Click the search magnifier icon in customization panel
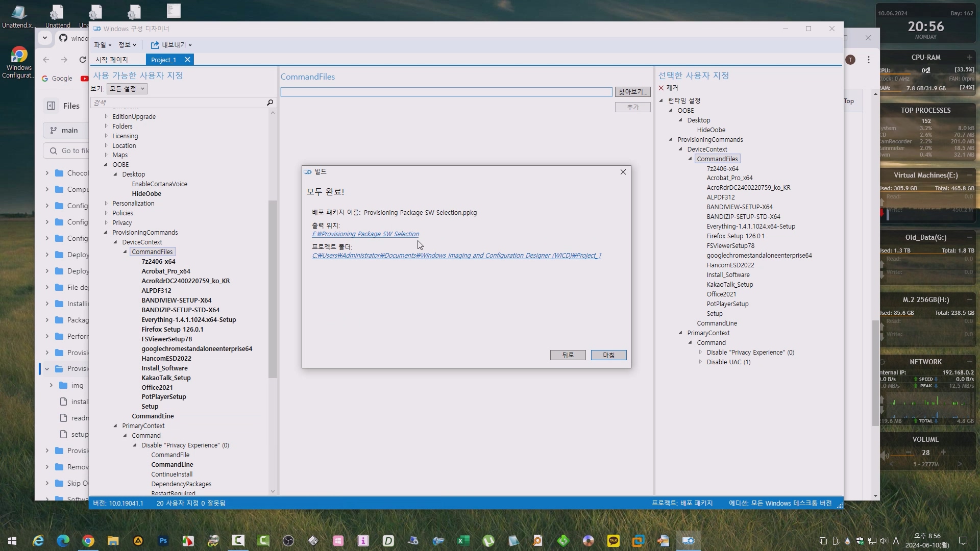Screen dimensions: 980x551 pos(270,103)
